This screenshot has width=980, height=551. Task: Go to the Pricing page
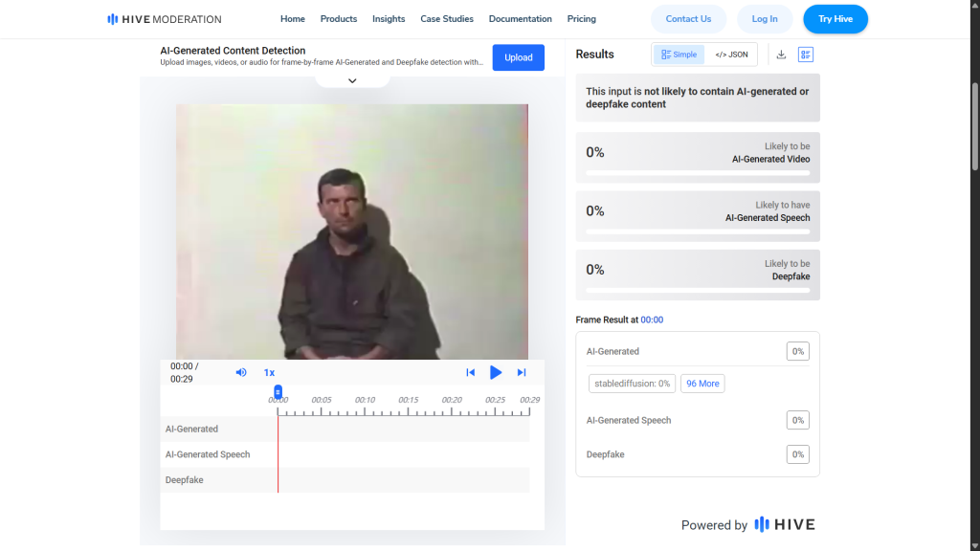coord(581,19)
